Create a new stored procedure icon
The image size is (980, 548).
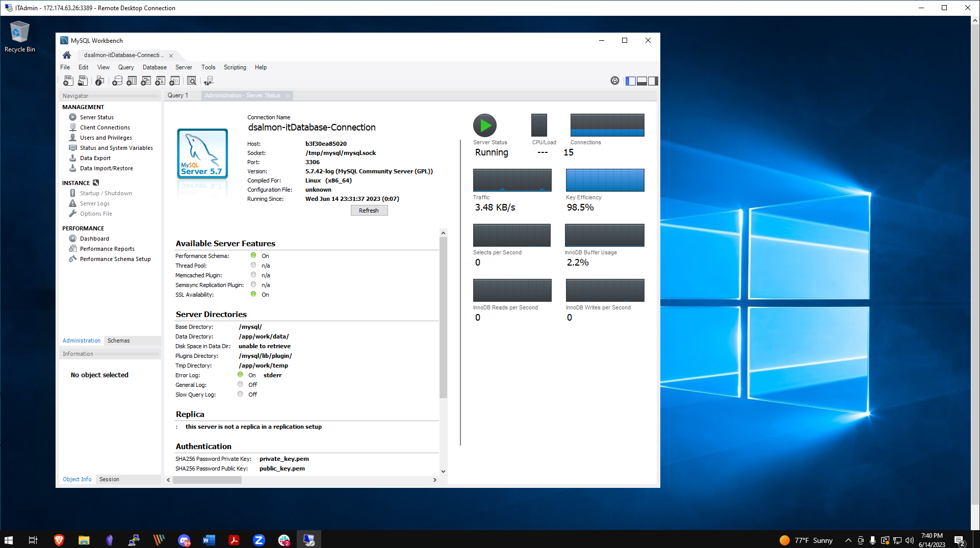pos(160,81)
